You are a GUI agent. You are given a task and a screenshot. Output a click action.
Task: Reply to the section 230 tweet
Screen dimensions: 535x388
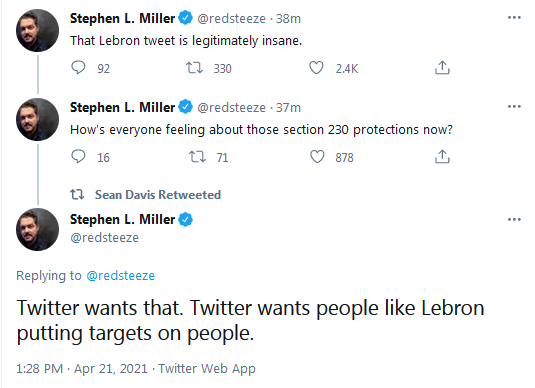(x=78, y=157)
